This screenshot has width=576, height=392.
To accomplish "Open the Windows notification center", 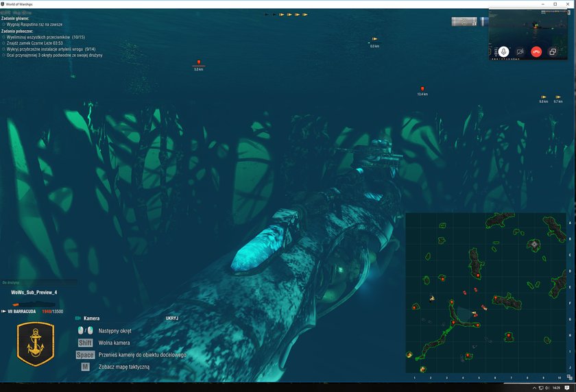I will tap(567, 388).
